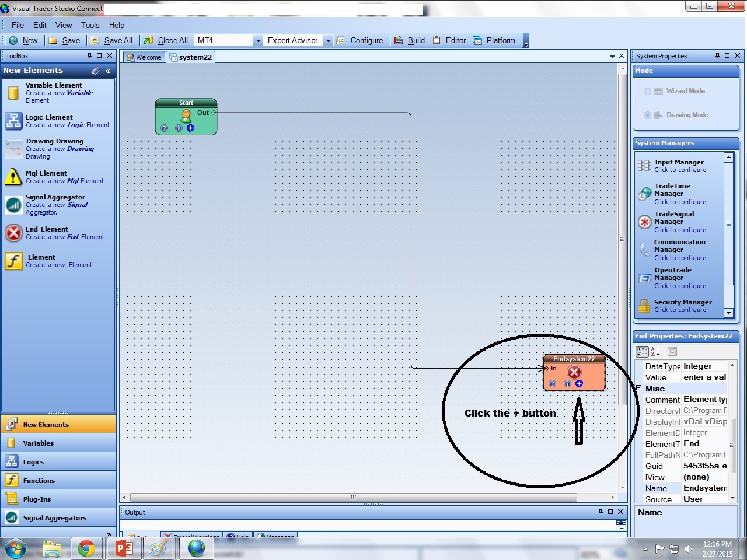Viewport: 747px width, 560px height.
Task: Open Chrome from the Windows taskbar
Action: click(x=86, y=548)
